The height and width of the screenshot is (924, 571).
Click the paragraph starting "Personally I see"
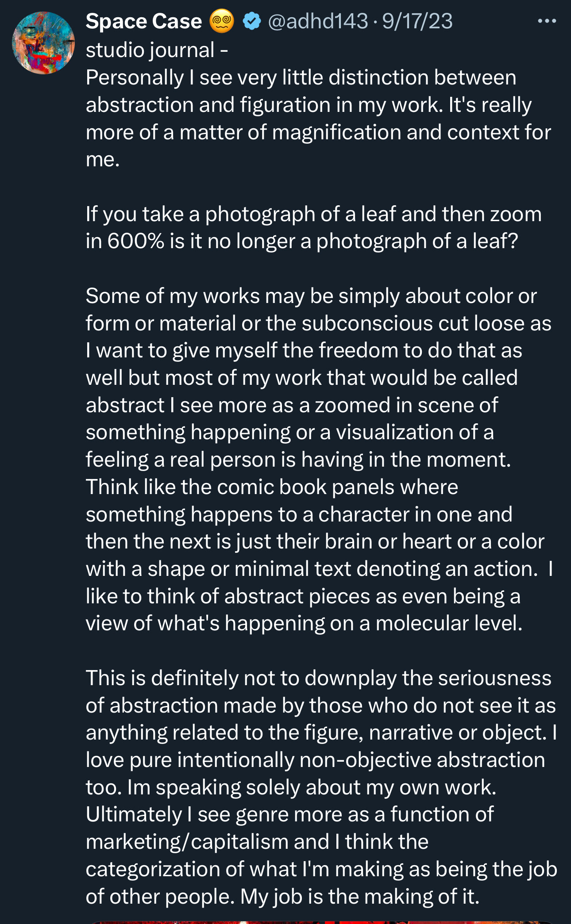[301, 78]
